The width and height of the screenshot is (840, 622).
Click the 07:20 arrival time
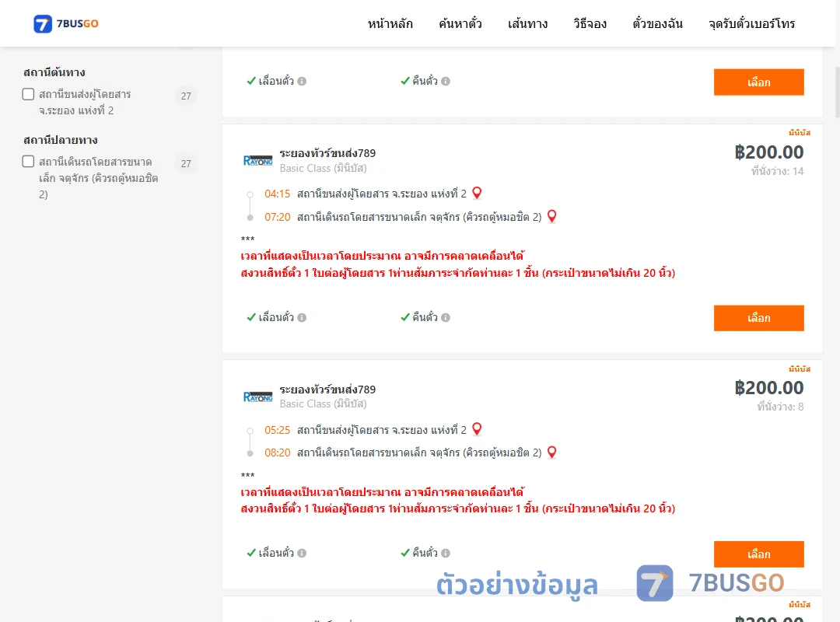(x=277, y=217)
